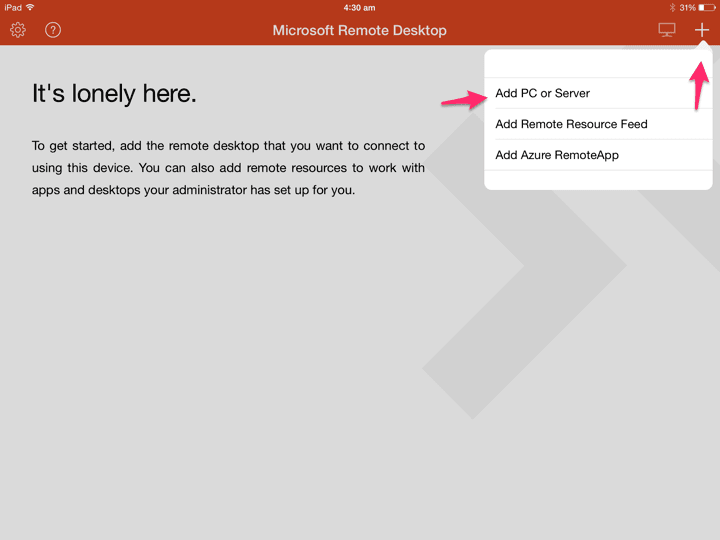Tap the Bluetooth status icon
The image size is (720, 540).
coord(672,8)
